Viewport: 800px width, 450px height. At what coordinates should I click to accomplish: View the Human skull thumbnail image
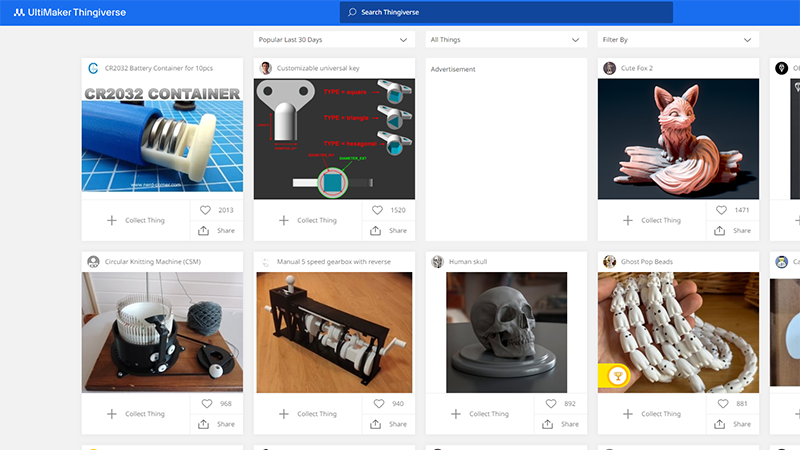(506, 332)
